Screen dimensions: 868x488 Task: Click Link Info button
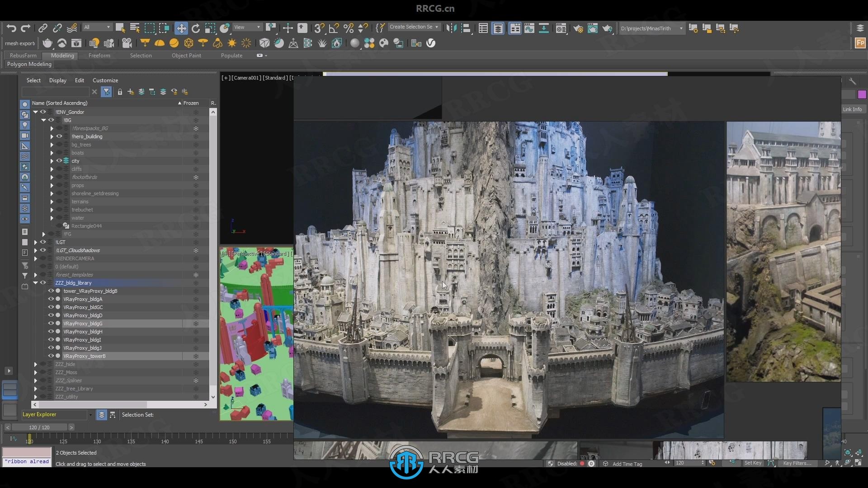(x=852, y=109)
